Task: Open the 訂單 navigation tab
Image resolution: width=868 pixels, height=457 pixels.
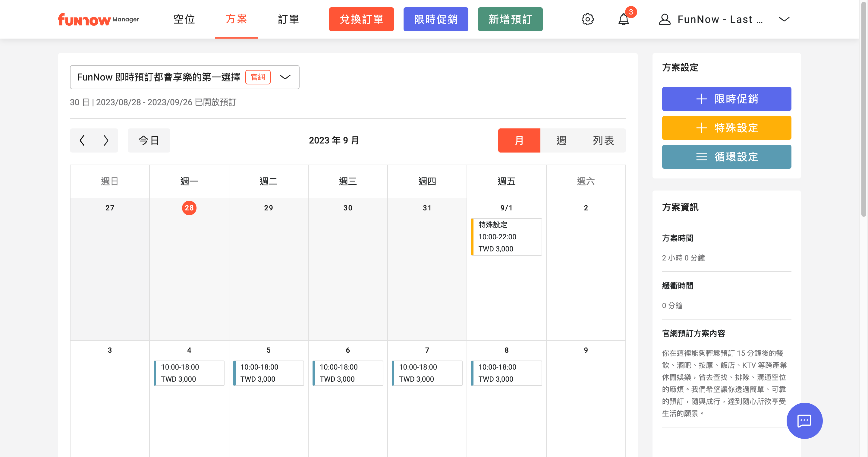Action: pos(288,19)
